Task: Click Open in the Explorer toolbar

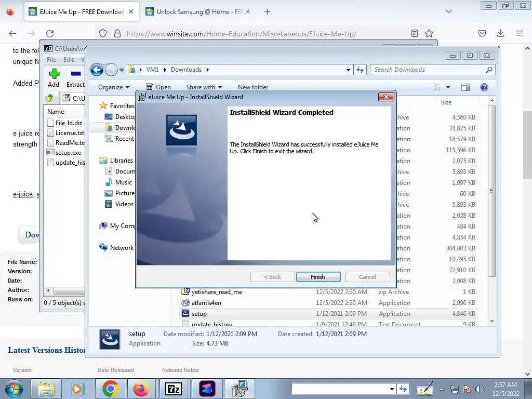Action: [158, 87]
